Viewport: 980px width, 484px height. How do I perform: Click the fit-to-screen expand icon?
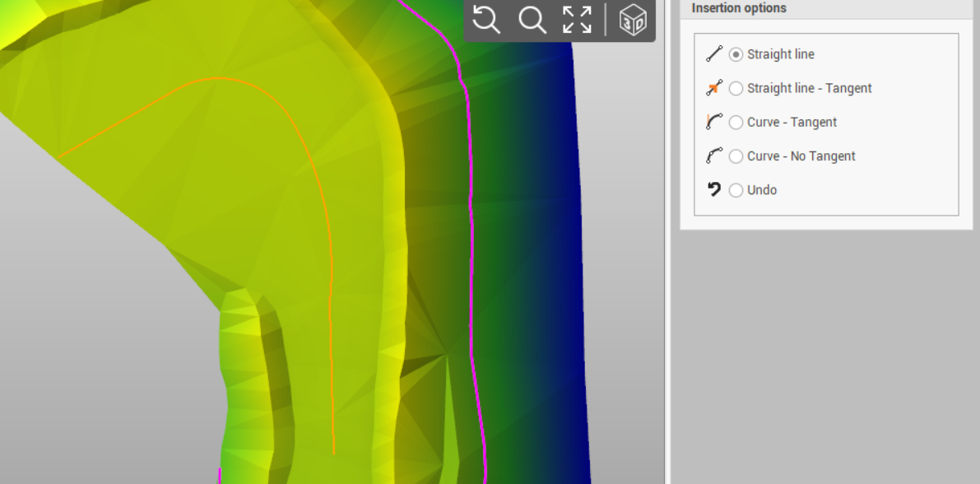pyautogui.click(x=577, y=20)
